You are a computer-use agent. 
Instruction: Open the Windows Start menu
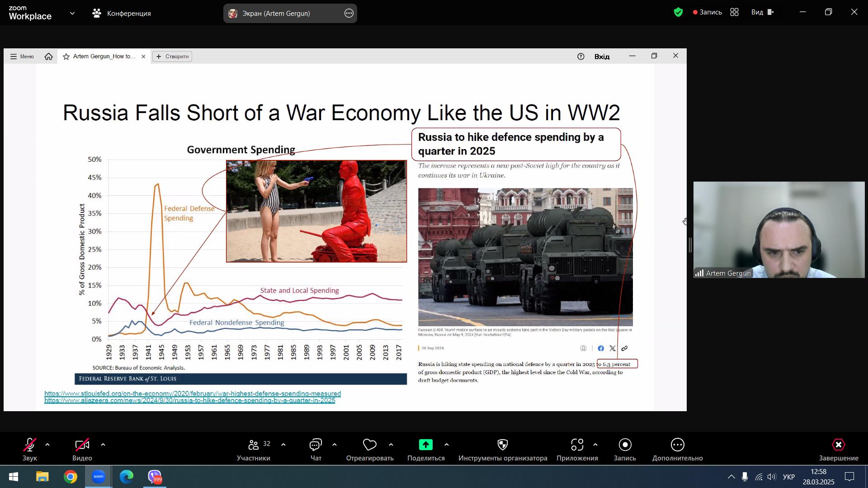coord(14,477)
